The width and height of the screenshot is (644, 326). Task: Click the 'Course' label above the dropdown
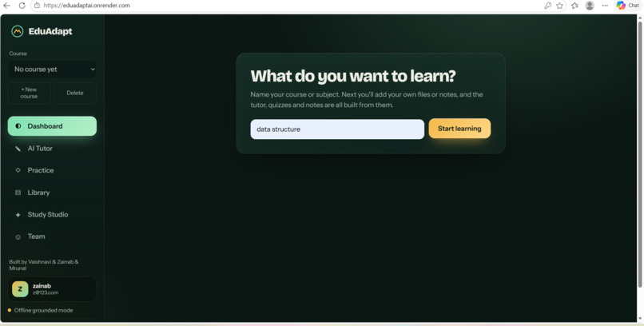click(x=18, y=54)
